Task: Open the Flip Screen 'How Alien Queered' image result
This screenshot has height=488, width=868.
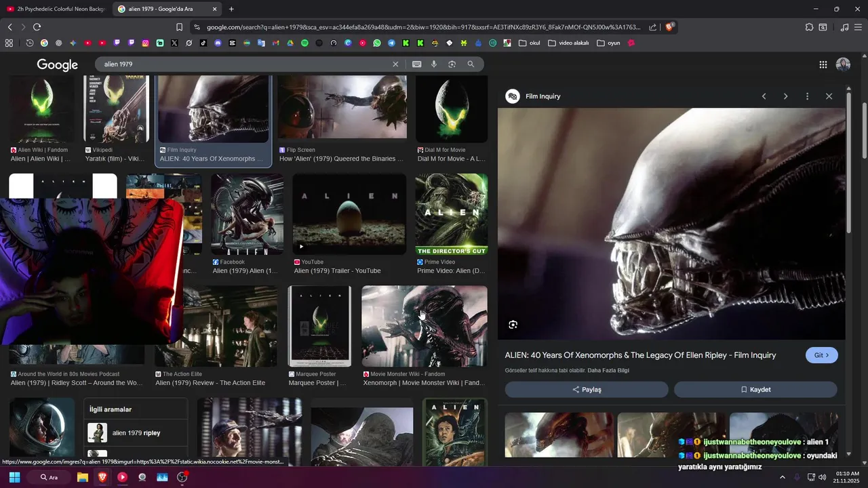Action: point(342,107)
